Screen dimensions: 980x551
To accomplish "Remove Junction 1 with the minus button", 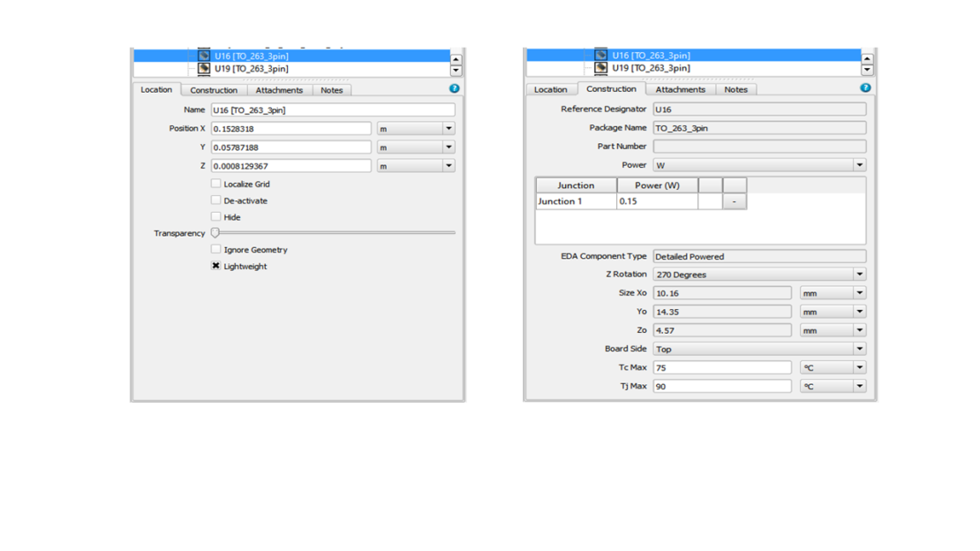I will [x=734, y=201].
